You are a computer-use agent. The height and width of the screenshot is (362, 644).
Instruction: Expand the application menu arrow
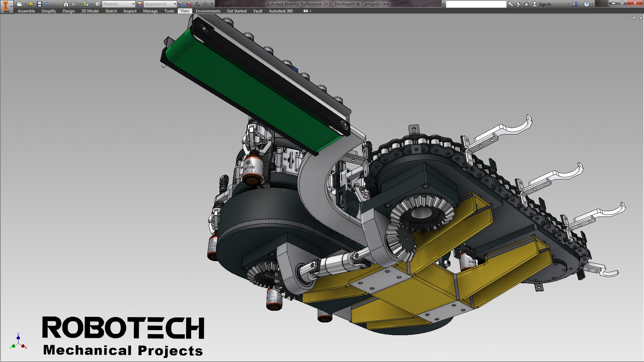click(12, 6)
